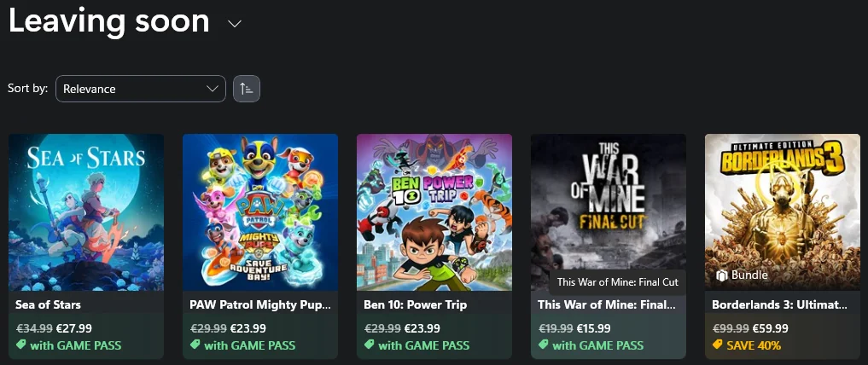
Task: Click the Bundle icon on Borderlands 3
Action: point(721,275)
